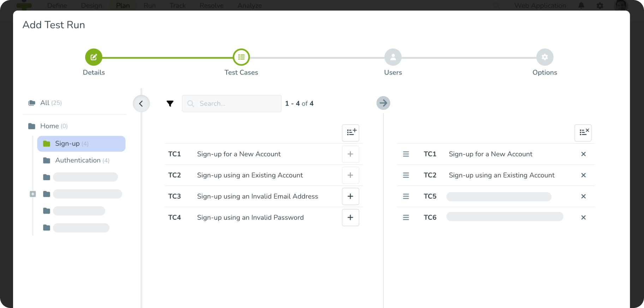The image size is (644, 308).
Task: Add TC3 Invalid Email Address test case
Action: click(351, 196)
